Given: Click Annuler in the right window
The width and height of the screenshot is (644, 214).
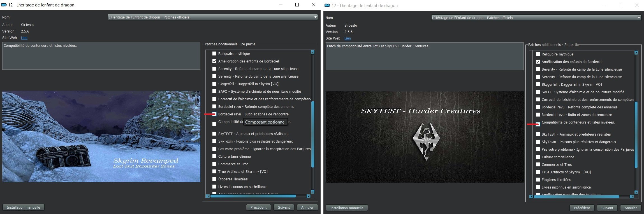Looking at the screenshot, I should (x=631, y=208).
